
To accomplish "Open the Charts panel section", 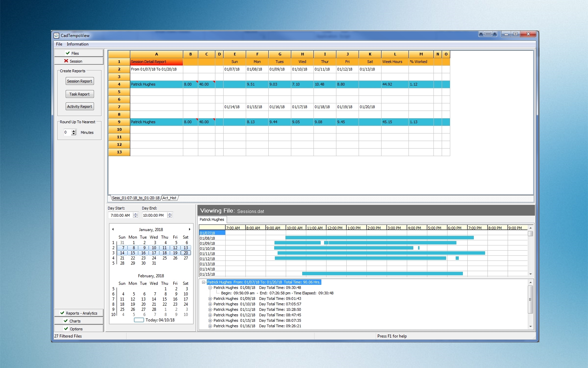I will [79, 321].
